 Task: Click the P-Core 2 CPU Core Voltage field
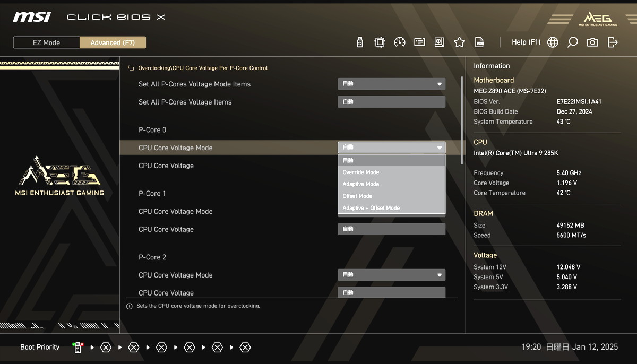[391, 292]
